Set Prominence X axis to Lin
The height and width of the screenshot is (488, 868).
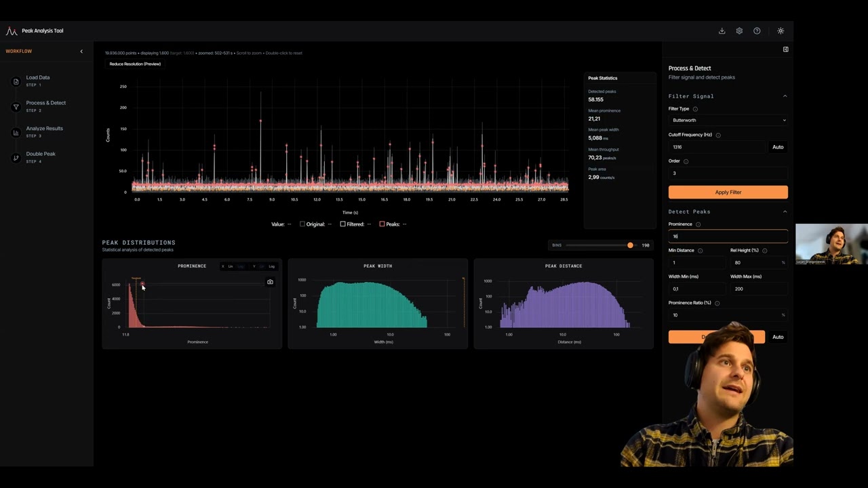tap(231, 266)
